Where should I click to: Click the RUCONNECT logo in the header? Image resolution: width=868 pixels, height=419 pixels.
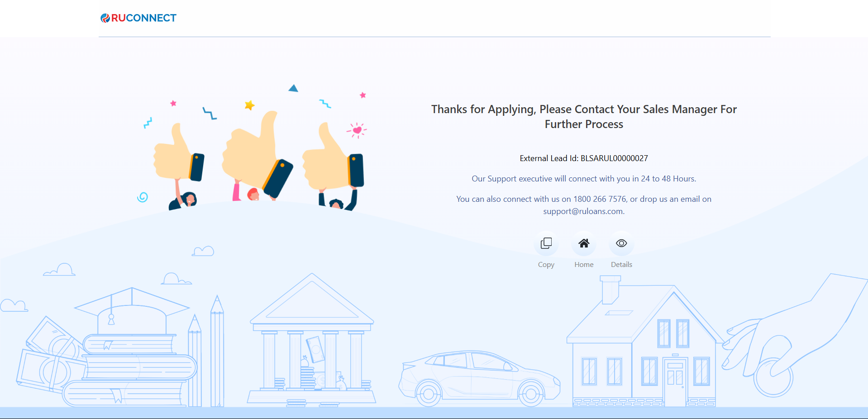coord(138,18)
